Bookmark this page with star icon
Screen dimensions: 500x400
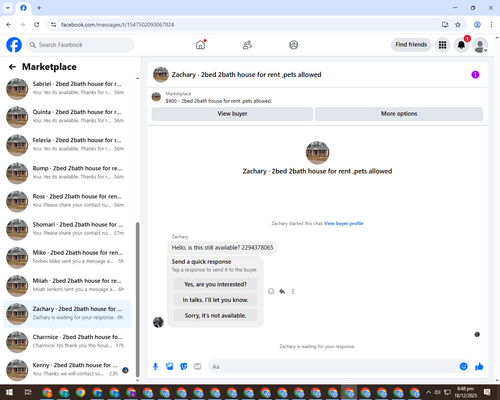point(458,25)
